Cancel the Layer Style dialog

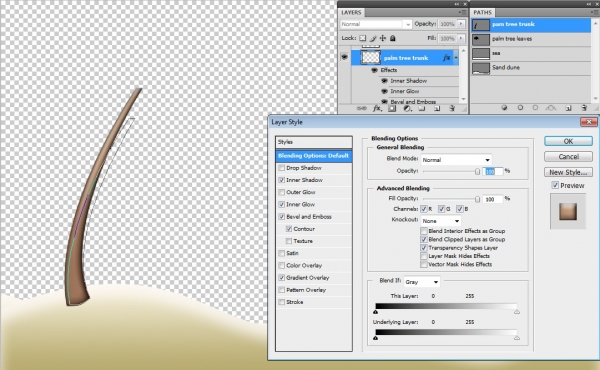[568, 156]
